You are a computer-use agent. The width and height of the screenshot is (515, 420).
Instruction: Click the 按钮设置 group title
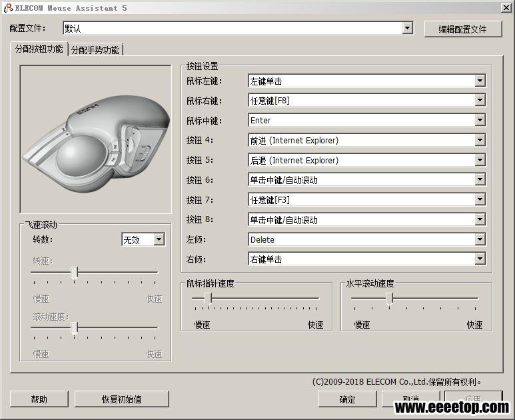click(x=203, y=66)
